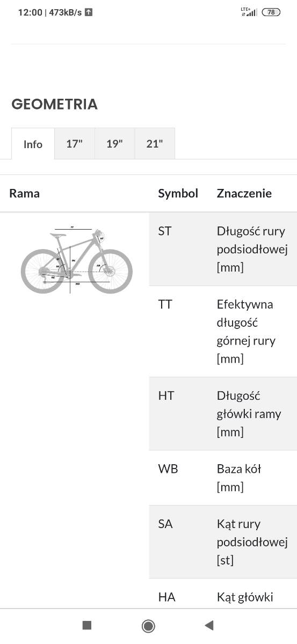Select the ST symbol row cell

tap(178, 249)
